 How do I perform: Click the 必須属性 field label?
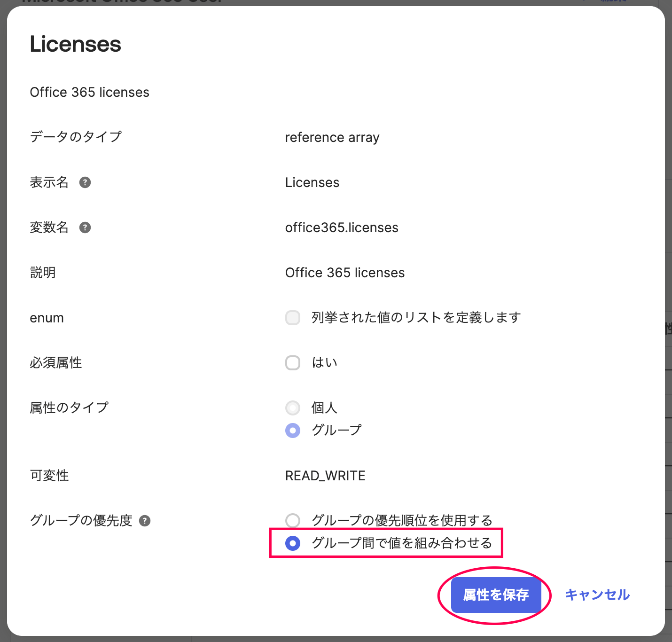56,363
